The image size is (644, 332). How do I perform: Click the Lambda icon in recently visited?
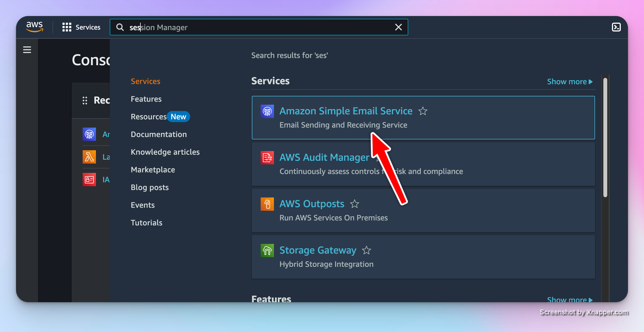pyautogui.click(x=89, y=157)
